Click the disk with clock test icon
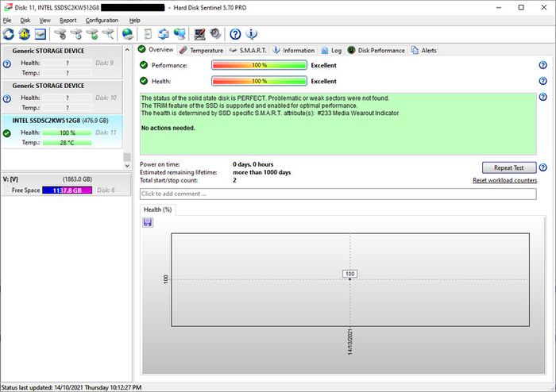 pyautogui.click(x=76, y=34)
